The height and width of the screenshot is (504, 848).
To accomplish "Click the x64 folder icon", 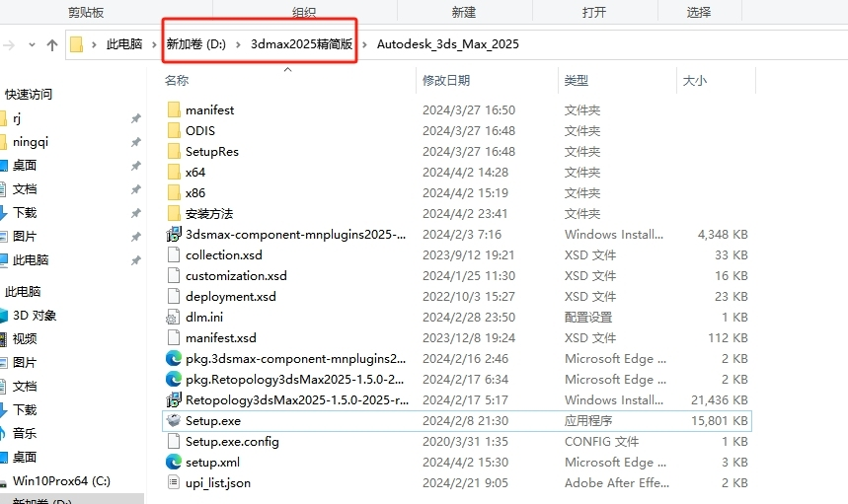I will tap(174, 172).
